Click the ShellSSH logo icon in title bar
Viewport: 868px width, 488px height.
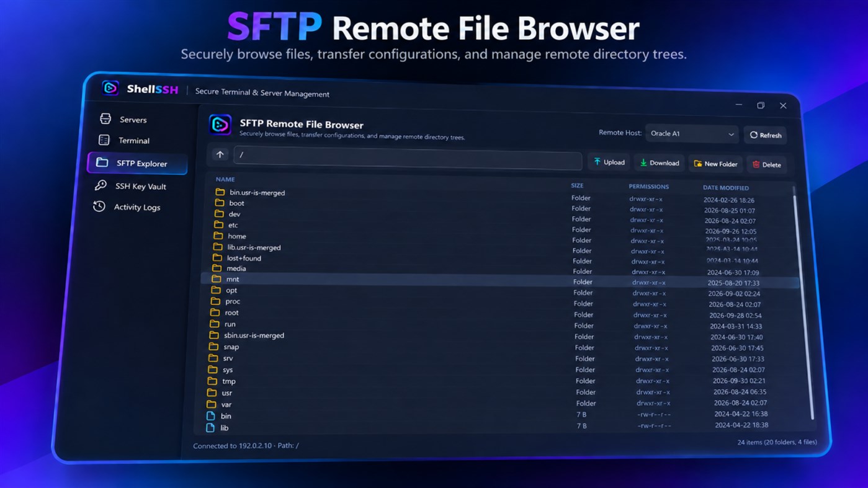click(x=110, y=88)
